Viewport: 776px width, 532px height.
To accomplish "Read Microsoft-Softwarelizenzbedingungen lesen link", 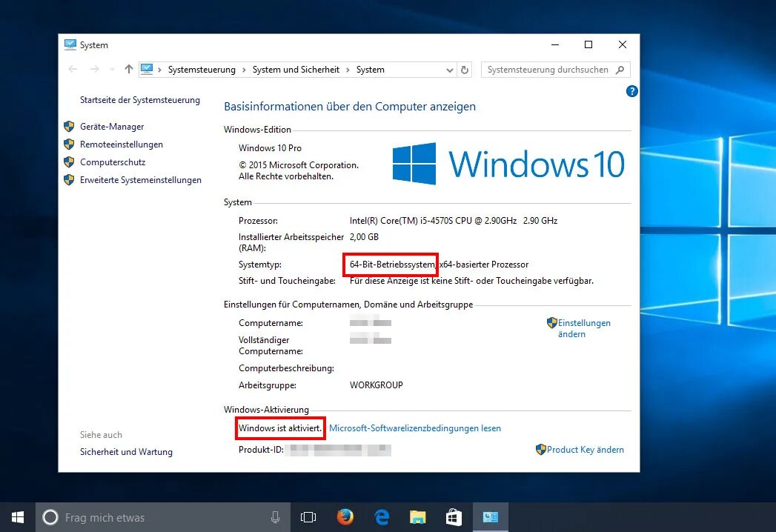I will pos(415,428).
